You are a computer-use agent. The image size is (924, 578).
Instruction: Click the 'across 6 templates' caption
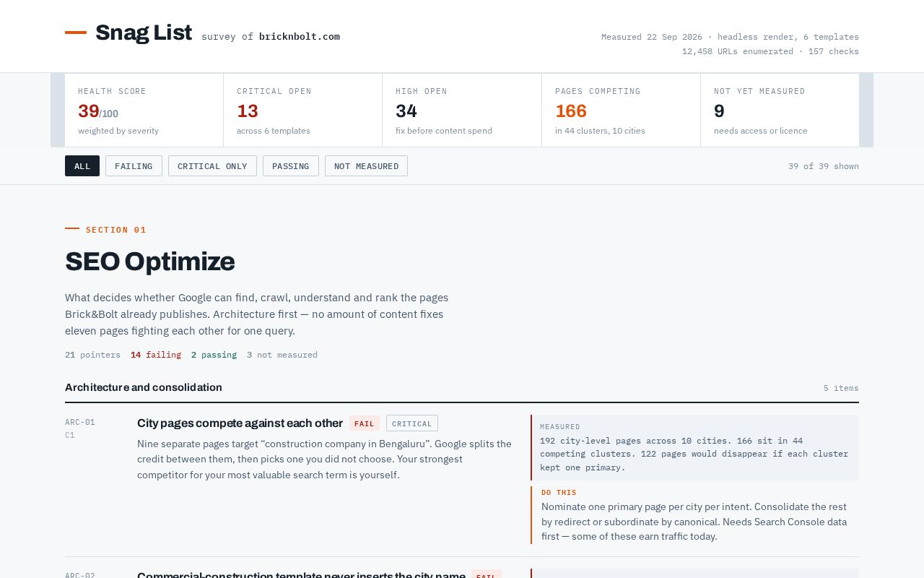click(274, 131)
